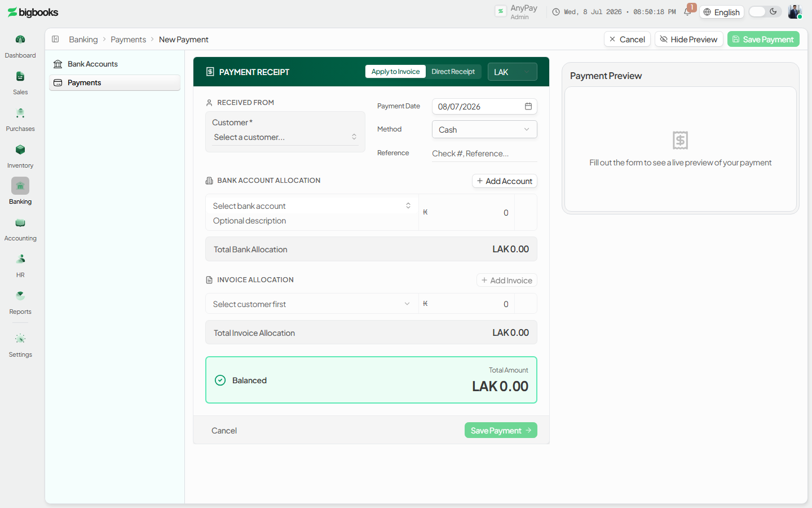This screenshot has height=508, width=812.
Task: Open the Select a customer dropdown
Action: (285, 137)
